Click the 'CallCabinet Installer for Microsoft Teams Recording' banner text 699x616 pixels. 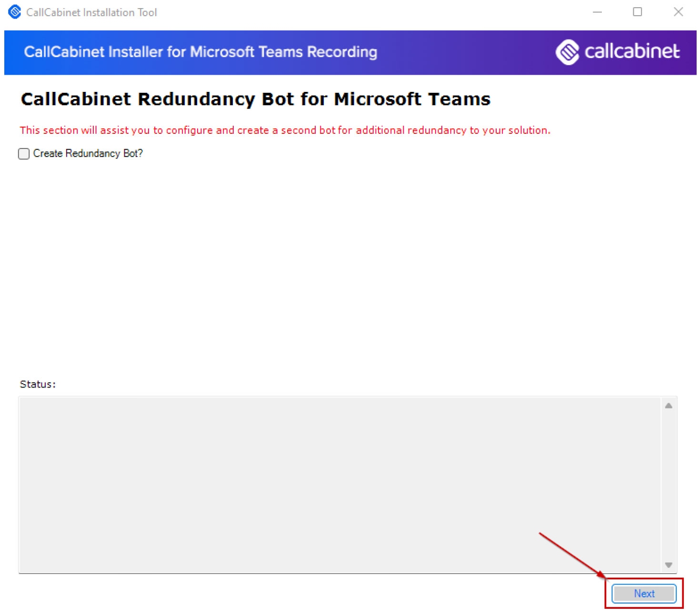[x=201, y=52]
